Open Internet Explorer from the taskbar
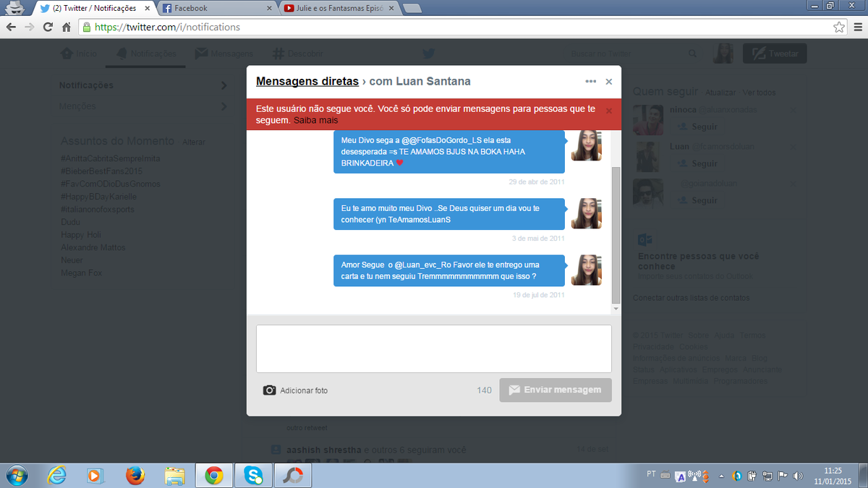Viewport: 868px width, 488px height. click(x=56, y=475)
